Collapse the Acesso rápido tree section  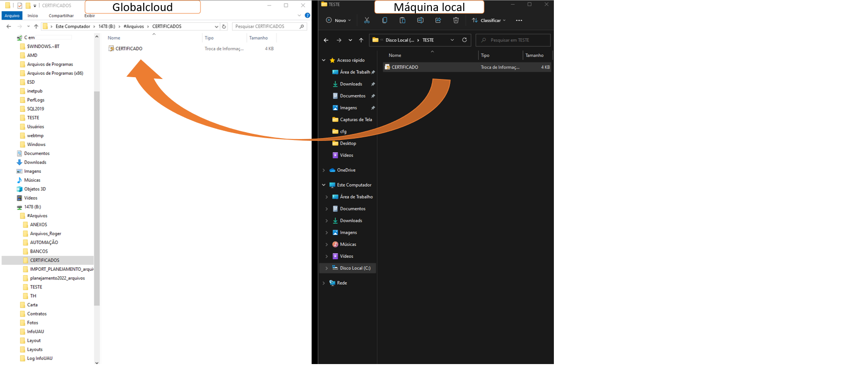324,60
